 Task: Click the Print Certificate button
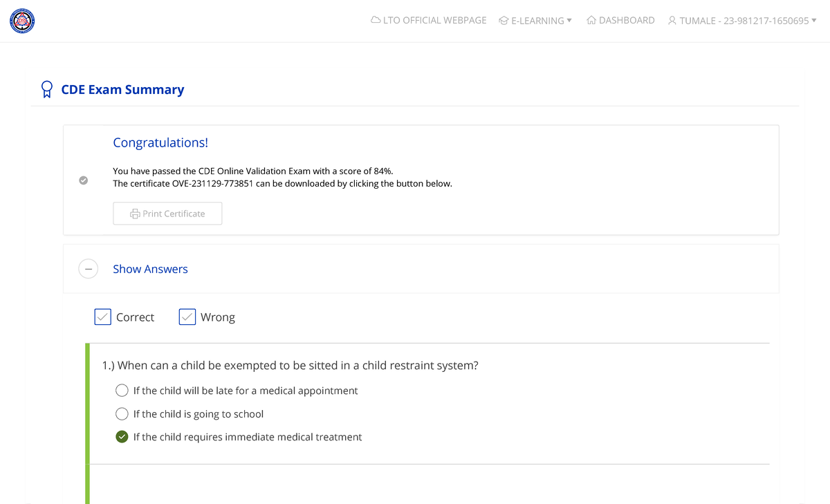pos(167,214)
